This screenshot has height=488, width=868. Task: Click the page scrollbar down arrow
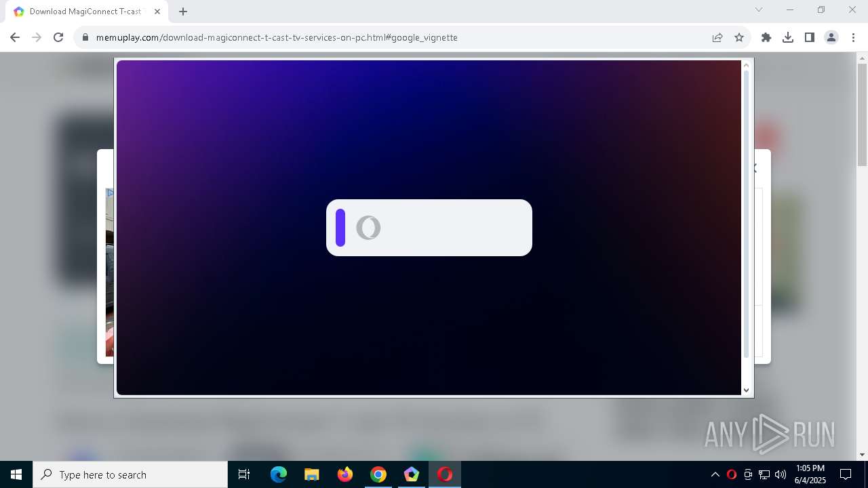click(863, 455)
